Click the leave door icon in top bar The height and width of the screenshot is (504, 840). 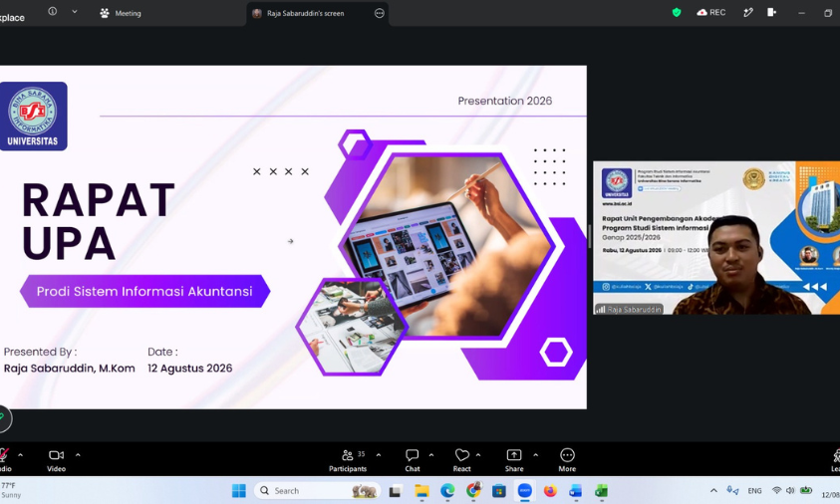771,12
